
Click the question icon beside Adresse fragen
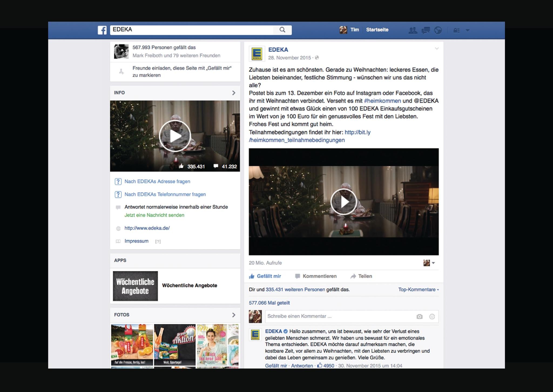pyautogui.click(x=118, y=182)
